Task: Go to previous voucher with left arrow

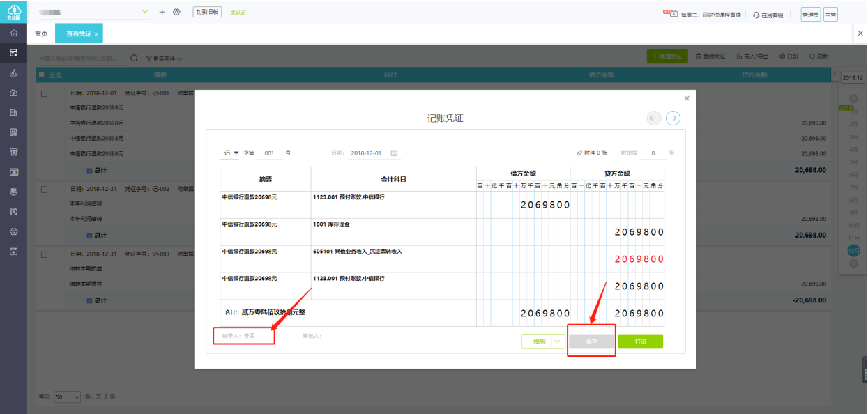Action: (x=654, y=118)
